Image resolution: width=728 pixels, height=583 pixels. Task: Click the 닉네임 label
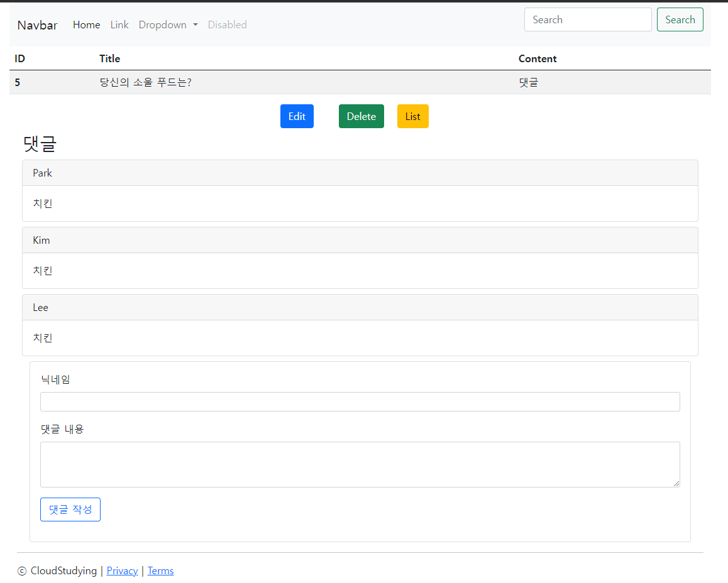(x=55, y=380)
